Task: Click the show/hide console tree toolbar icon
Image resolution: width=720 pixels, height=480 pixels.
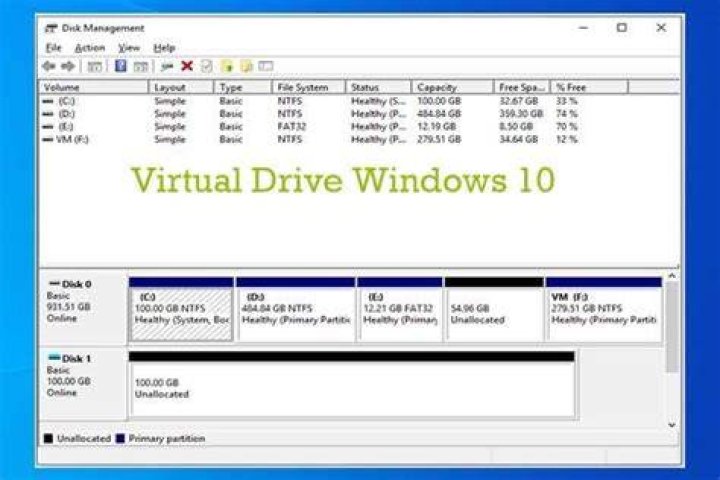Action: 95,67
